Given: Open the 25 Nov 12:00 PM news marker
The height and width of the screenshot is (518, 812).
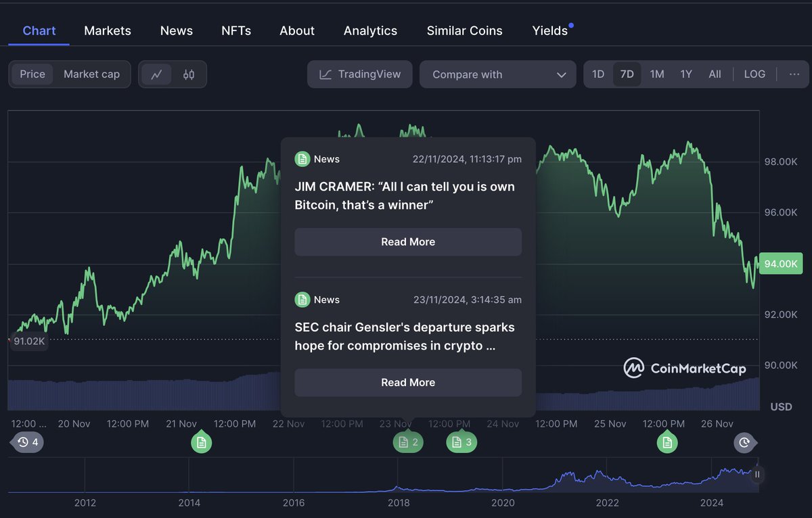Looking at the screenshot, I should click(x=667, y=442).
